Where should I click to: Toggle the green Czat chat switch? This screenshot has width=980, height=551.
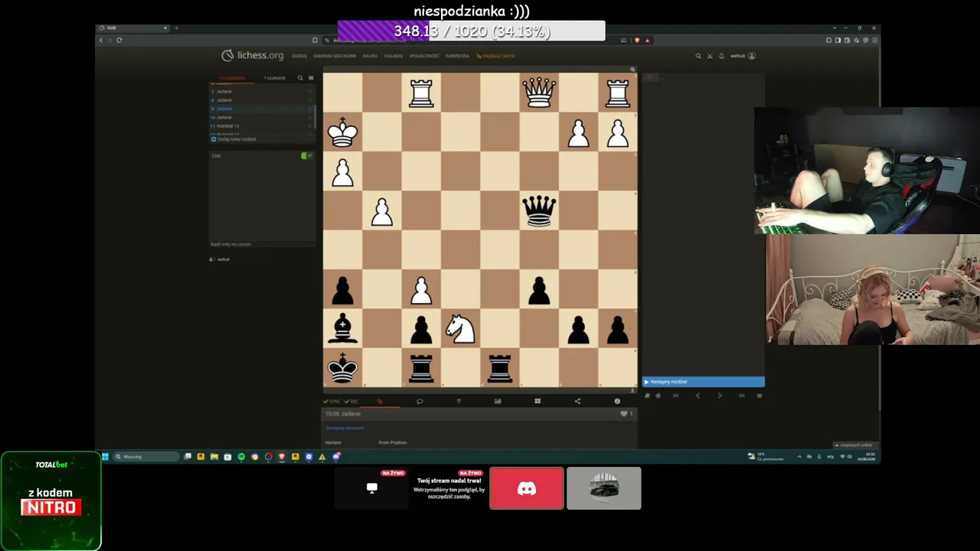(306, 155)
